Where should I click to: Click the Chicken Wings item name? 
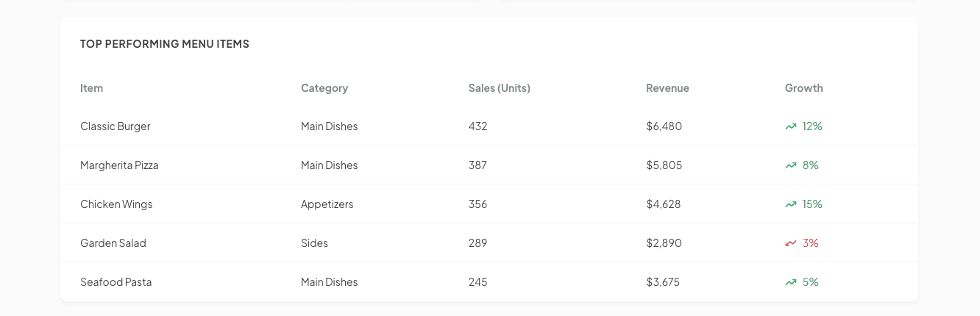116,204
